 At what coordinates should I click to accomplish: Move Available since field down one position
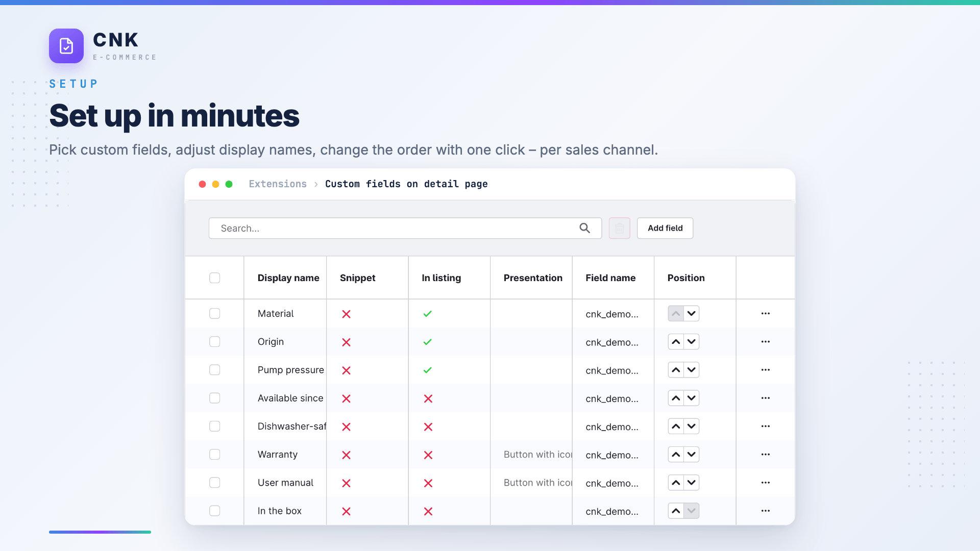tap(692, 398)
